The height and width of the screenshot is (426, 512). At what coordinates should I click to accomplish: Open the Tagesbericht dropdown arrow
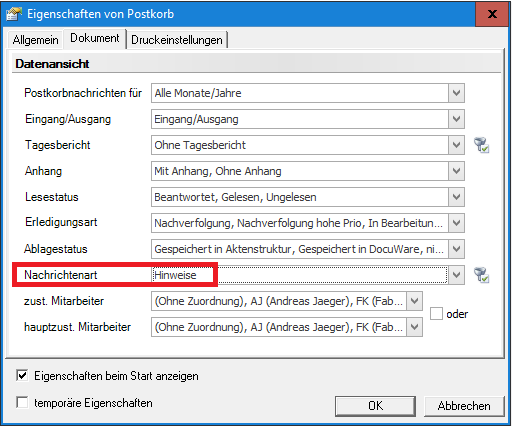(456, 145)
